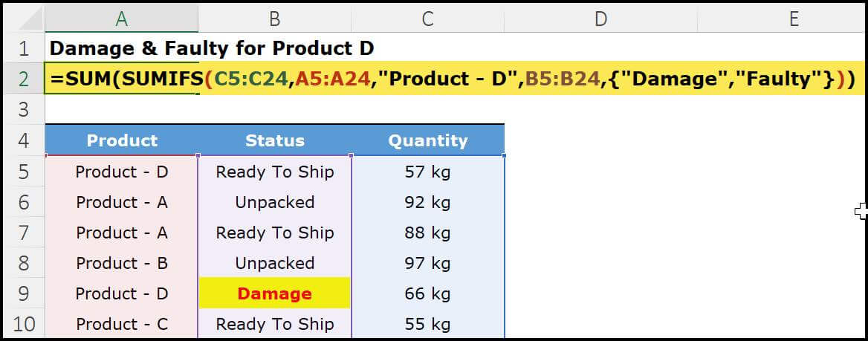
Task: Select the 'Product' table header cell
Action: click(122, 140)
